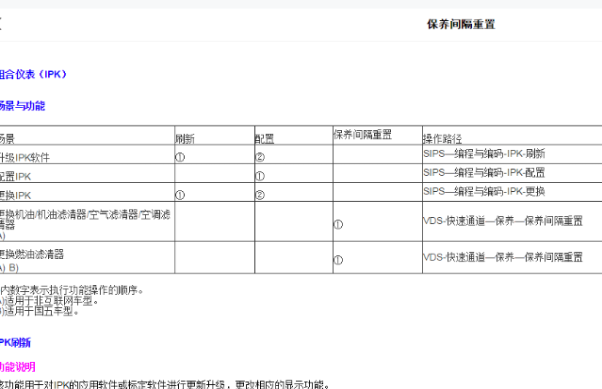Click footnote 适用于非互联网车型
Viewport: 602px width, 389px height.
pyautogui.click(x=49, y=301)
